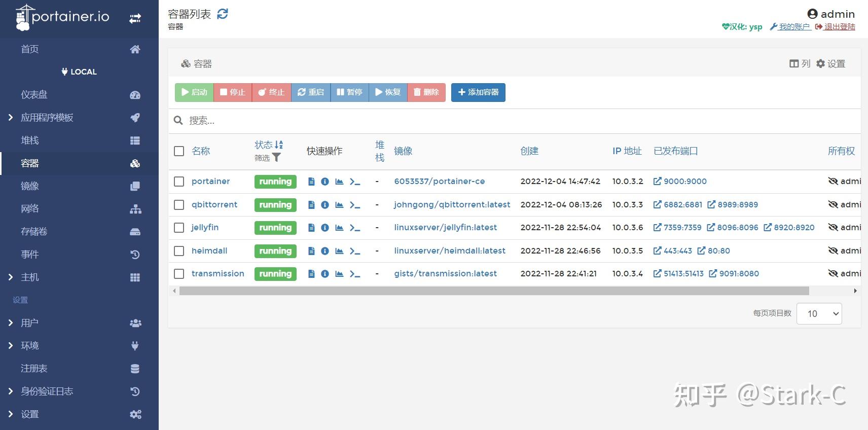Click the 暂停 pause button
Image resolution: width=868 pixels, height=430 pixels.
[350, 92]
